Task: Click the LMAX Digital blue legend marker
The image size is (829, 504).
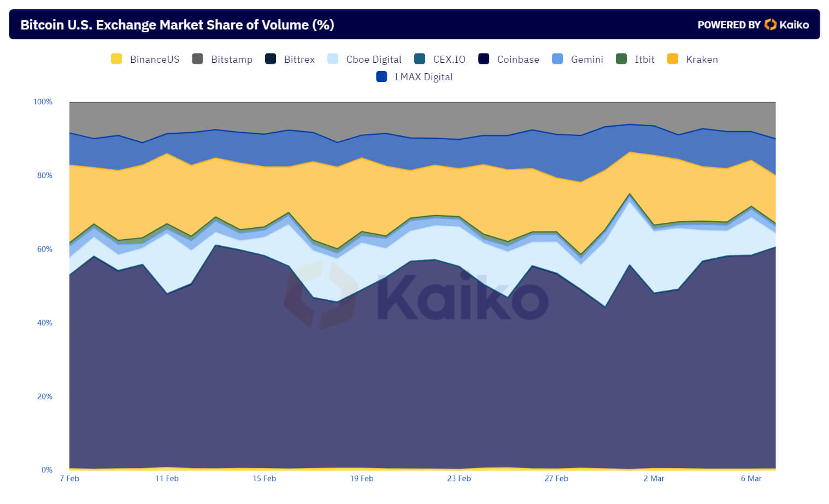Action: 381,77
